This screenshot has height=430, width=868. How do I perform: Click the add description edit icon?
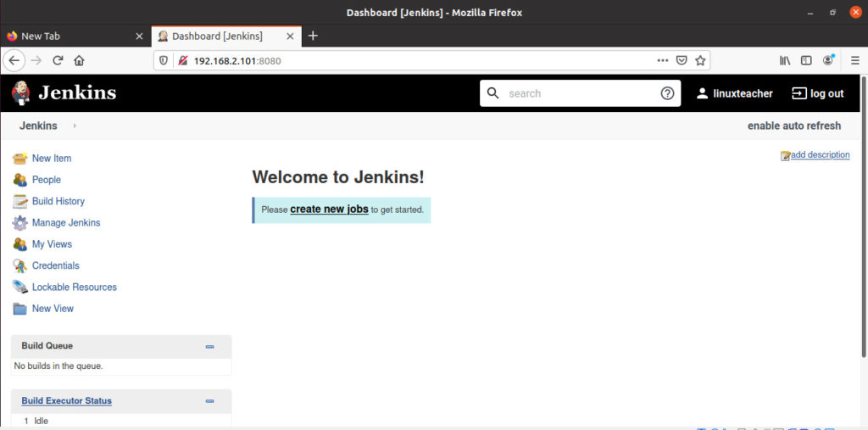(785, 156)
